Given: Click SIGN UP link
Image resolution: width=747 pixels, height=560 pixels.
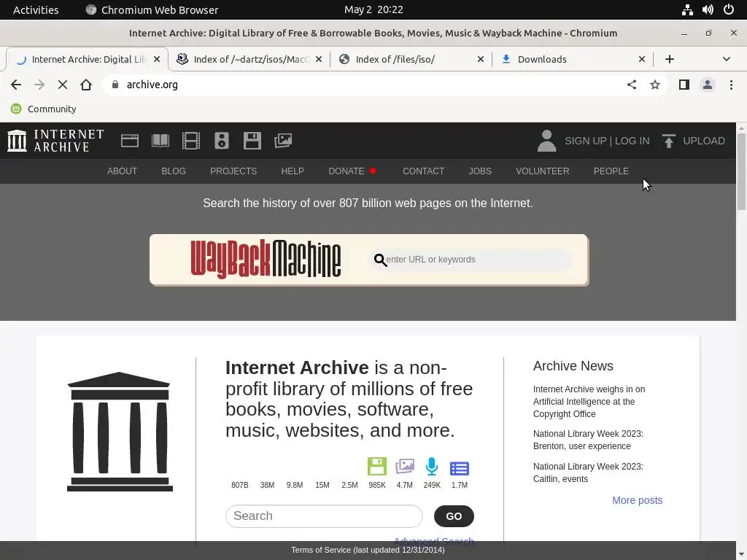Looking at the screenshot, I should 586,141.
